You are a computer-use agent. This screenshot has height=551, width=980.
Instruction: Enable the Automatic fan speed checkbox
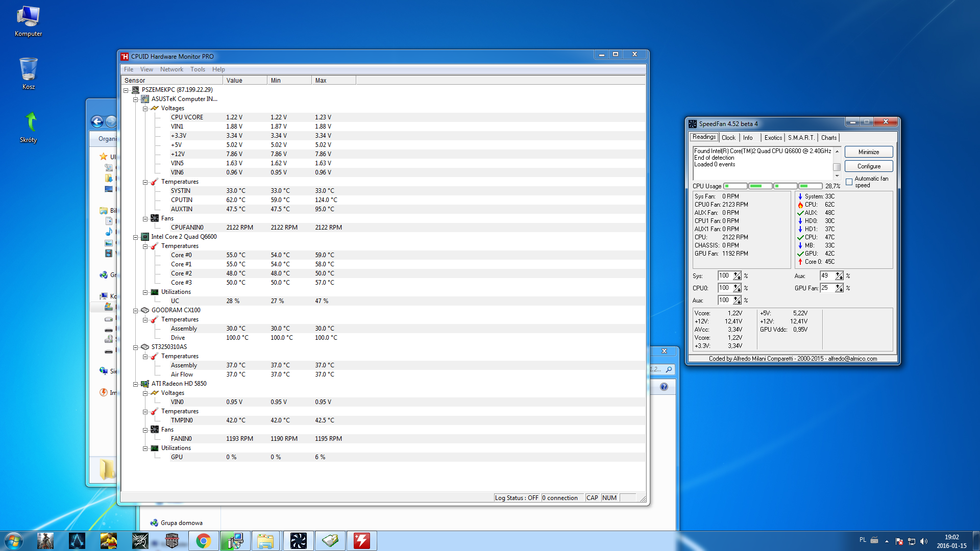pos(849,182)
